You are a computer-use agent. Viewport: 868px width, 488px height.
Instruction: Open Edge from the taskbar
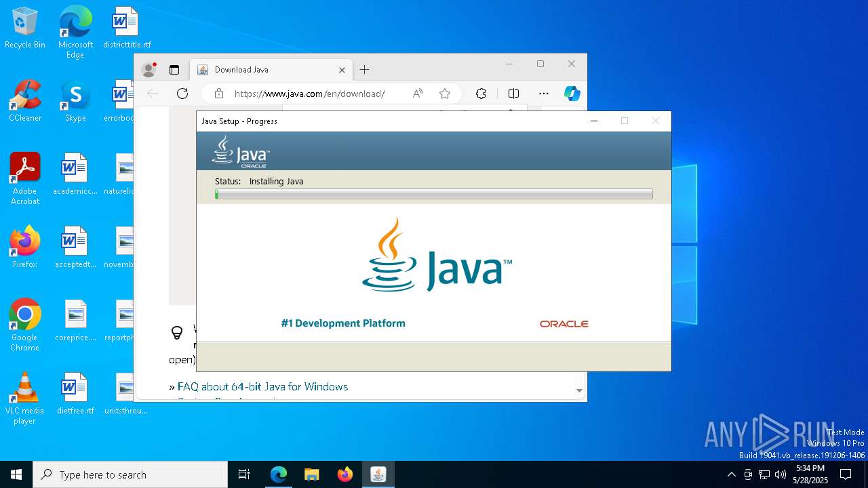click(279, 474)
